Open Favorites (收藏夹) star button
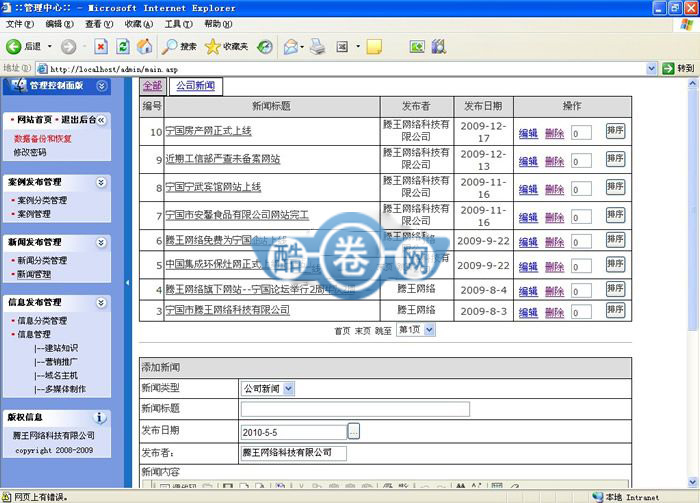The image size is (700, 503). pos(226,46)
